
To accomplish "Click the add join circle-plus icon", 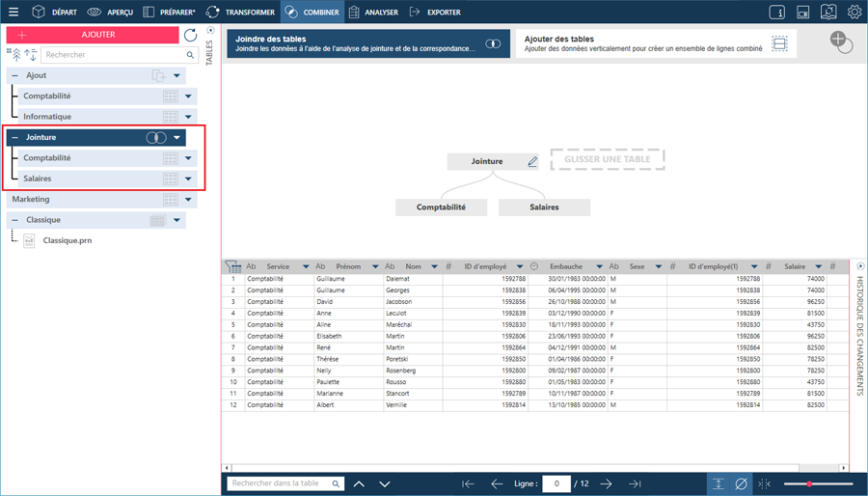I will [x=841, y=41].
